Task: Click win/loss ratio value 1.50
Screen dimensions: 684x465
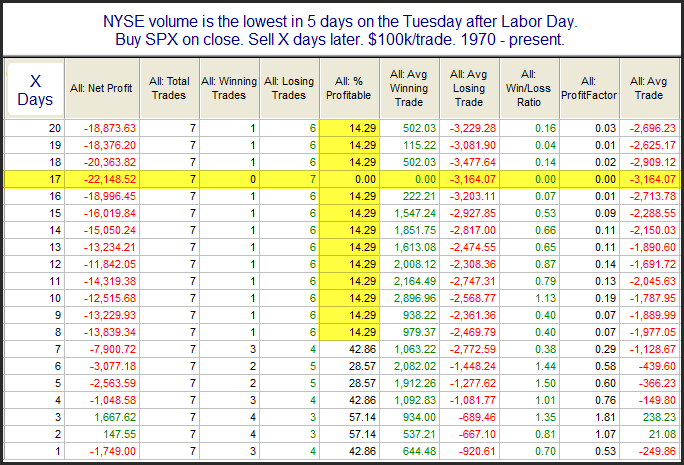Action: point(546,383)
